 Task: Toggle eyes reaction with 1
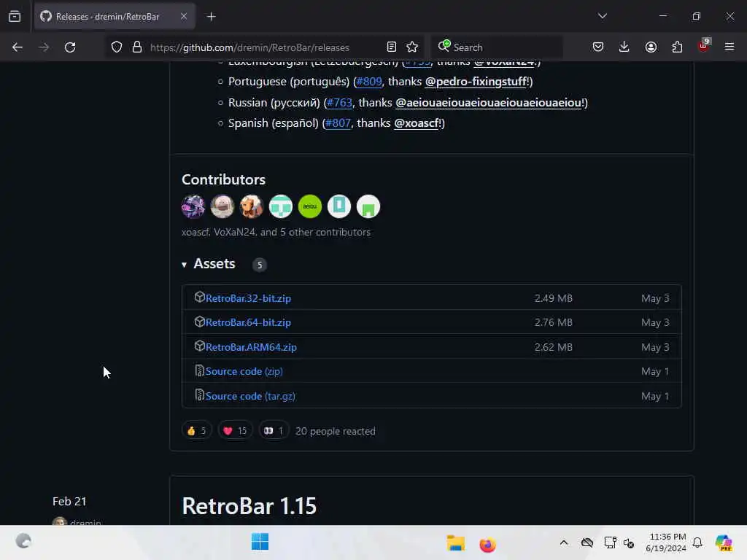click(274, 431)
